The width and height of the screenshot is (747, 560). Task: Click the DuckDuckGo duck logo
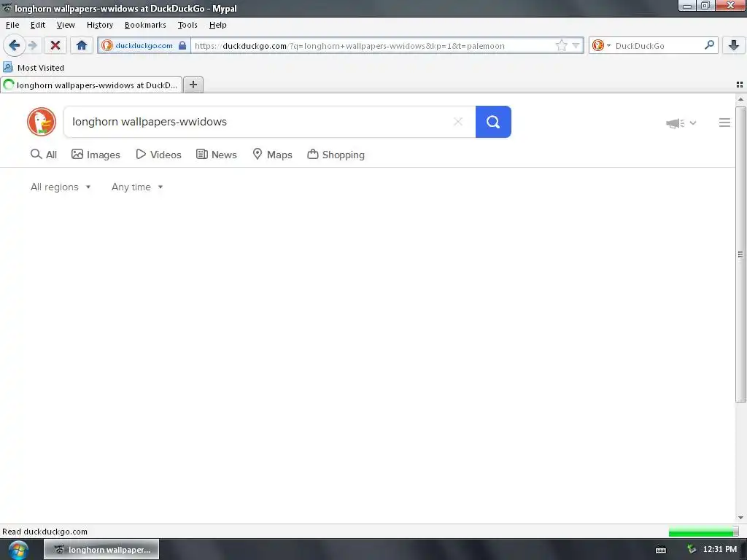(x=42, y=122)
